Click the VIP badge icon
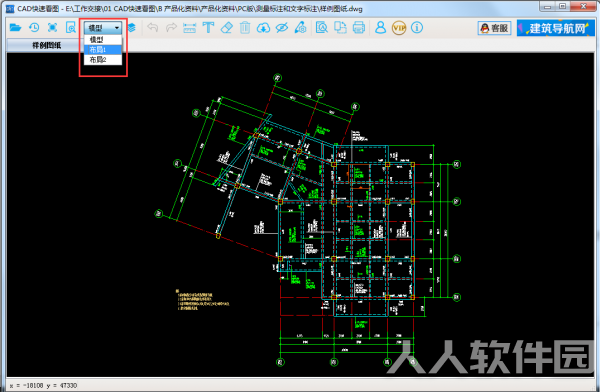The height and width of the screenshot is (392, 600). (399, 28)
